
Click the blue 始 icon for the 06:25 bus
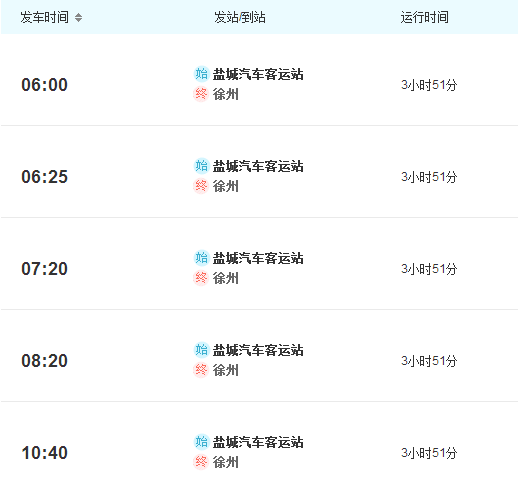(x=201, y=166)
